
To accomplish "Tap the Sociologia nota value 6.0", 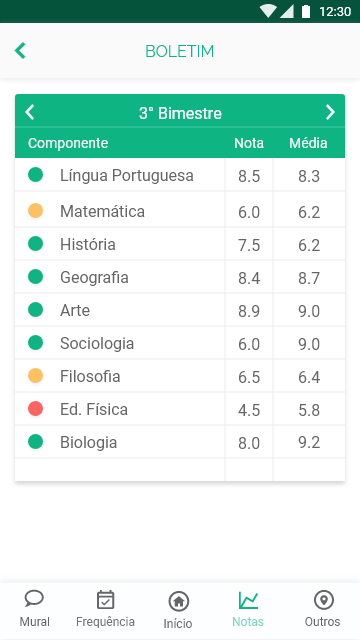I will [249, 344].
